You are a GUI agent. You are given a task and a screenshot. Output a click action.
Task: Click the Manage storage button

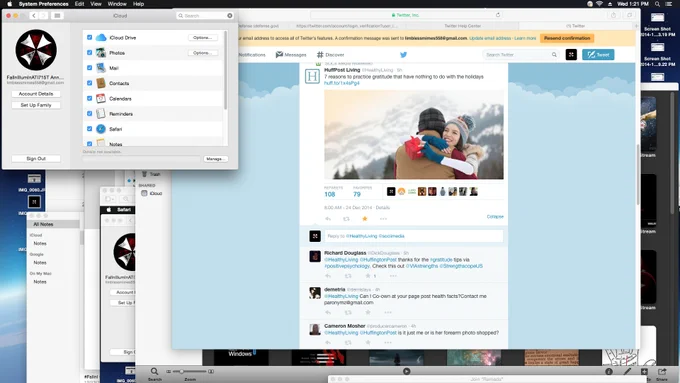[215, 159]
